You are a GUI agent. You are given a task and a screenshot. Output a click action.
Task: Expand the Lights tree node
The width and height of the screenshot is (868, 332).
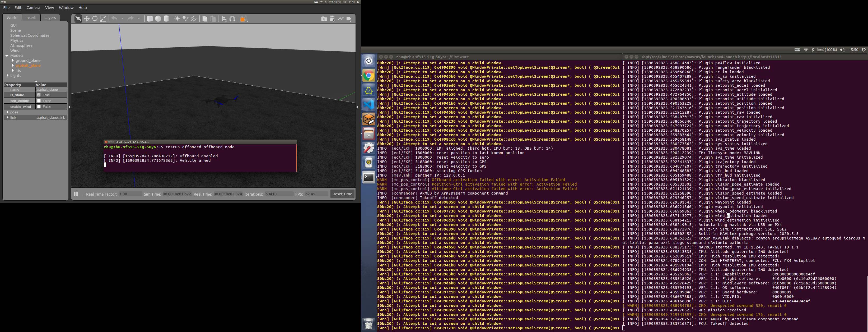(7, 76)
